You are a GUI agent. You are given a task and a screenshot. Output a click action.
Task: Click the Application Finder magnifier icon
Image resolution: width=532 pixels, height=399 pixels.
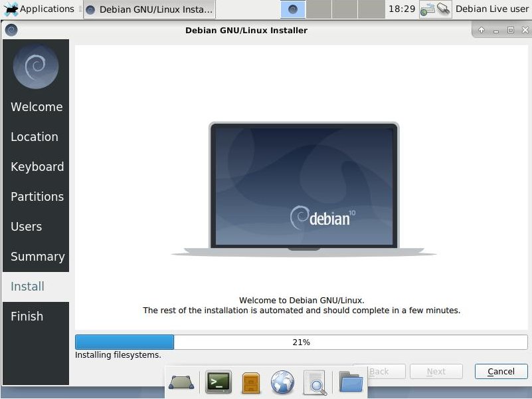(315, 382)
